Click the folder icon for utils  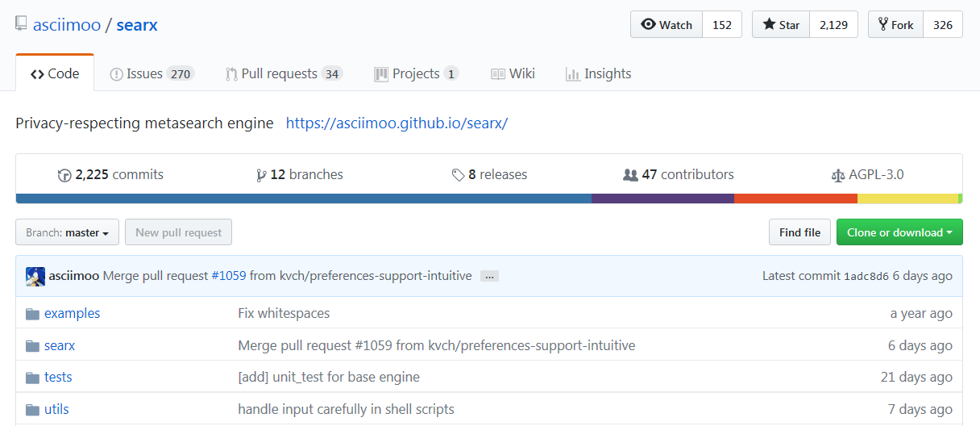point(32,410)
